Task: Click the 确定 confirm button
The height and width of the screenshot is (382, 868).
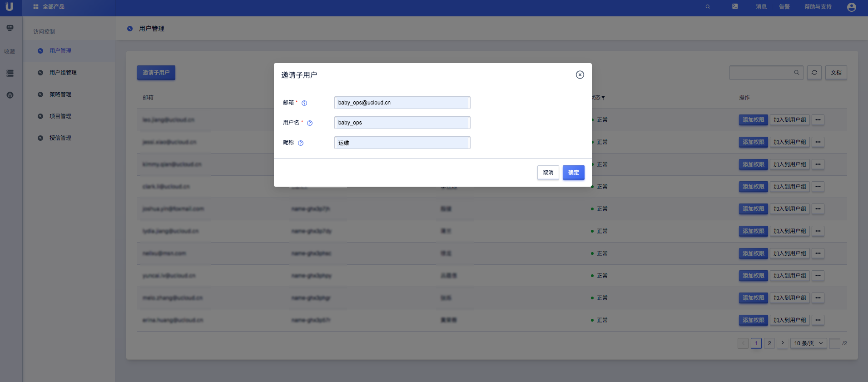Action: pyautogui.click(x=573, y=173)
